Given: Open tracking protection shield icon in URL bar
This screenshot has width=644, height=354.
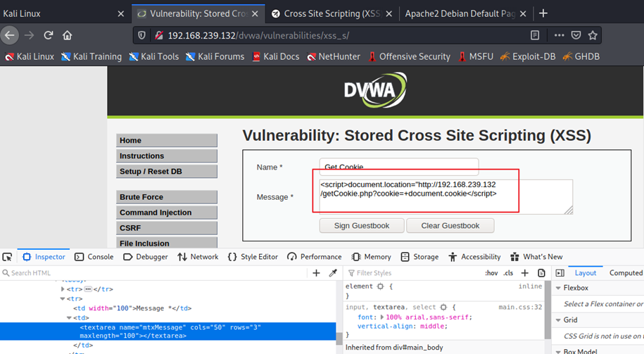Looking at the screenshot, I should click(x=141, y=35).
